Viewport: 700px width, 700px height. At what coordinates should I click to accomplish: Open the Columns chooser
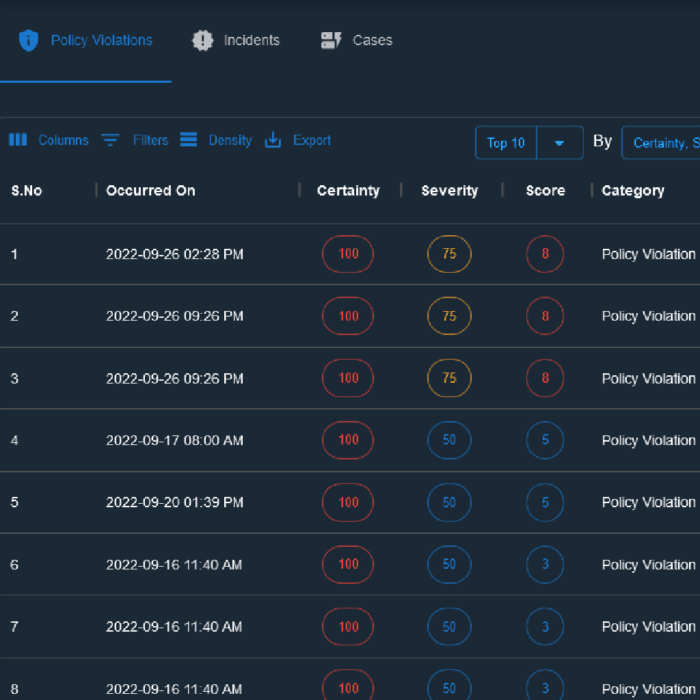pos(63,140)
